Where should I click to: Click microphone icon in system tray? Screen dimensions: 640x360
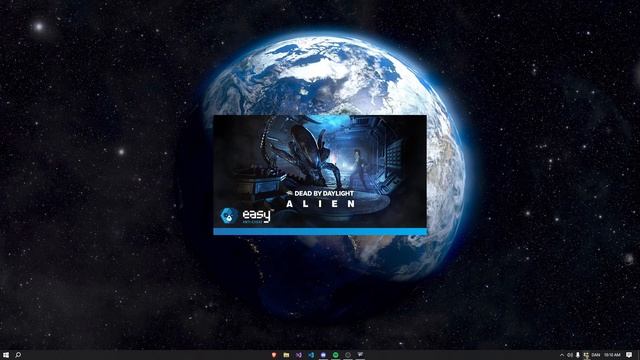point(578,355)
